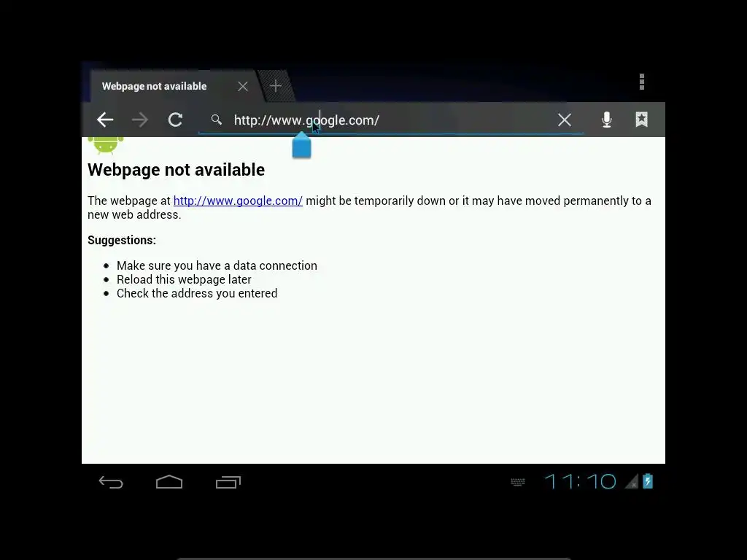The image size is (747, 560).
Task: Clear the URL field with X
Action: coord(565,120)
